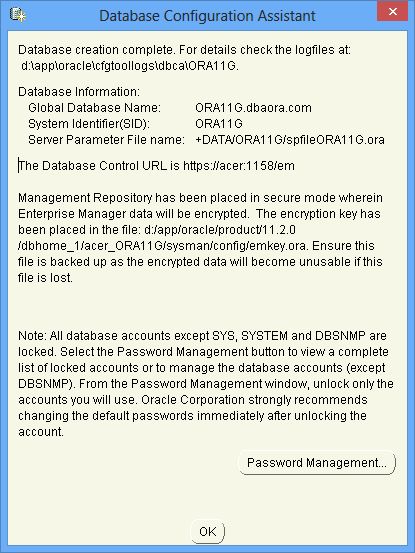
Task: Click the System Identifier(SID) label
Action: [89, 123]
